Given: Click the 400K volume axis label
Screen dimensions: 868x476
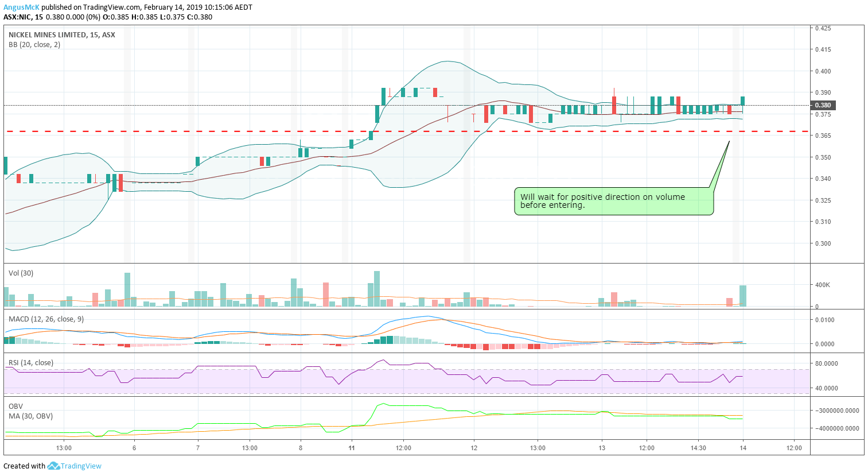Looking at the screenshot, I should pos(823,285).
